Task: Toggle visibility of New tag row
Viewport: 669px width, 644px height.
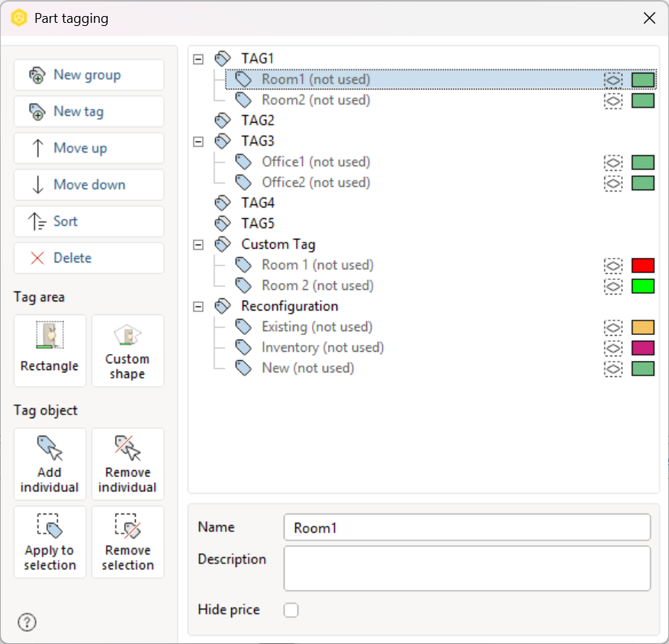Action: [x=613, y=369]
